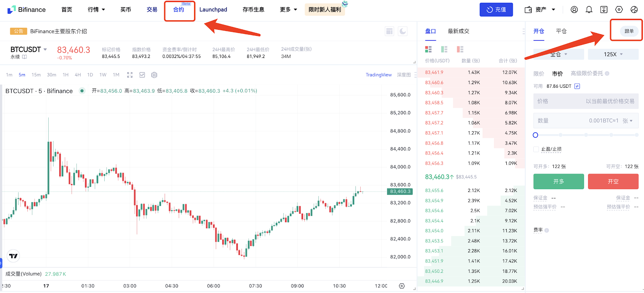Screen dimensions: 644x293
Task: Show sell-only order book view
Action: coord(460,49)
